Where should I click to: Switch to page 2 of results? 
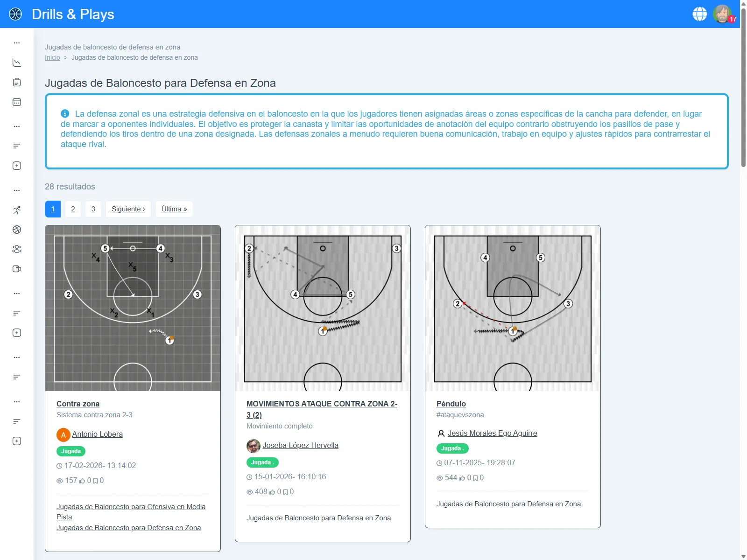pos(73,209)
